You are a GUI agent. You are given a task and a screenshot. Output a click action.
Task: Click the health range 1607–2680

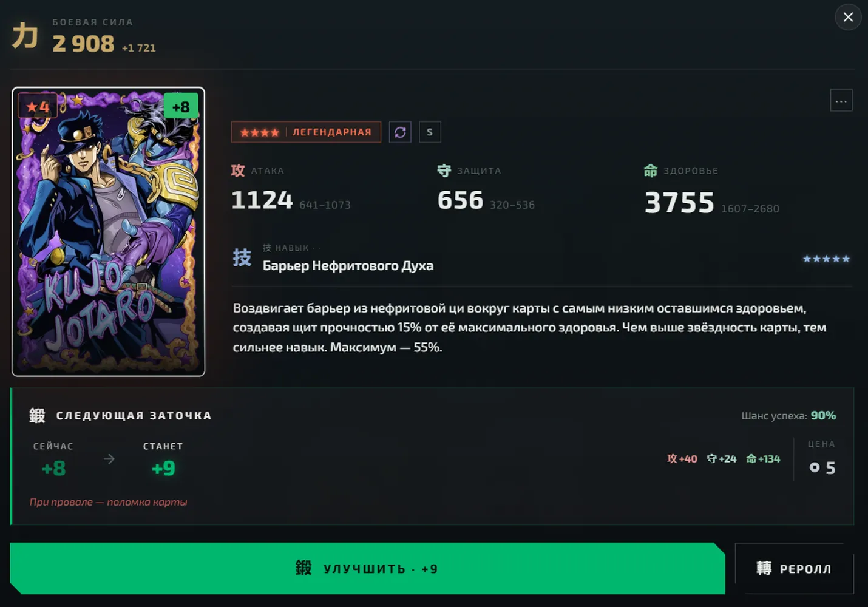pos(750,209)
